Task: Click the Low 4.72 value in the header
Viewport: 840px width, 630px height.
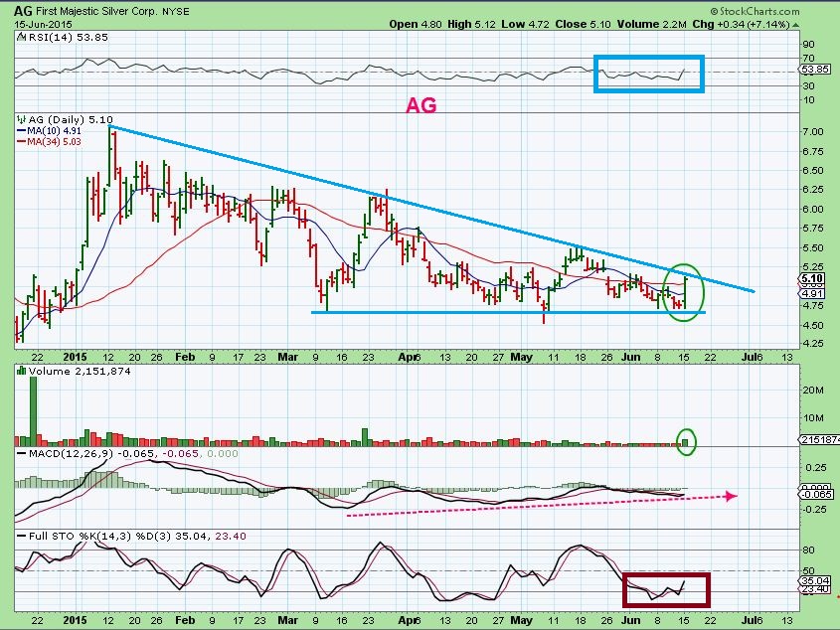Action: click(x=526, y=24)
